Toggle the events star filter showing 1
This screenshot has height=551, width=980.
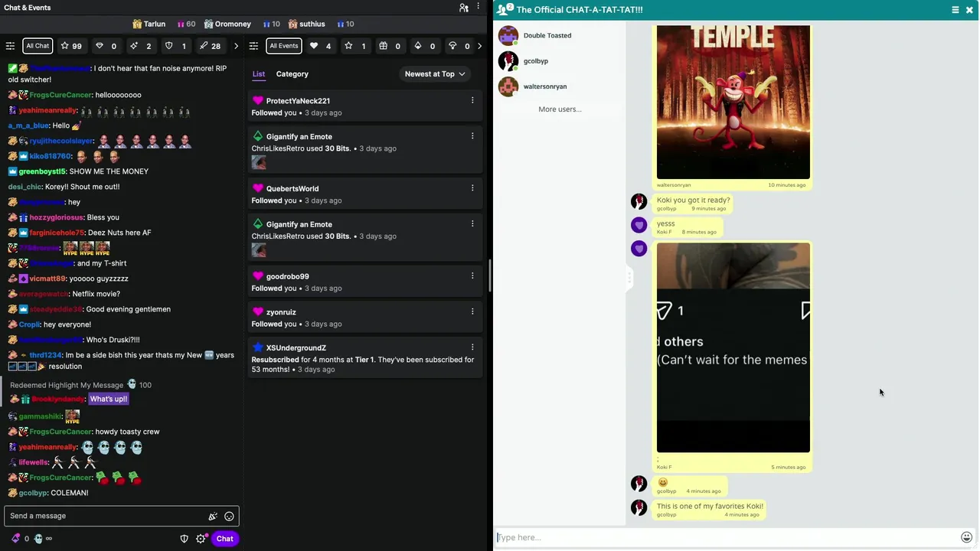point(355,46)
